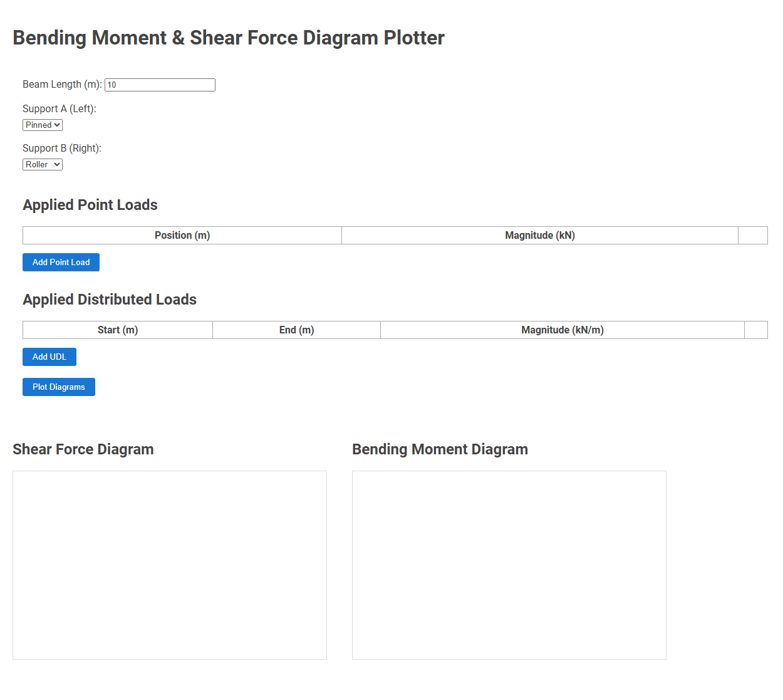Click the Position (m) column header
Viewport: 783px width, 700px height.
click(x=182, y=235)
